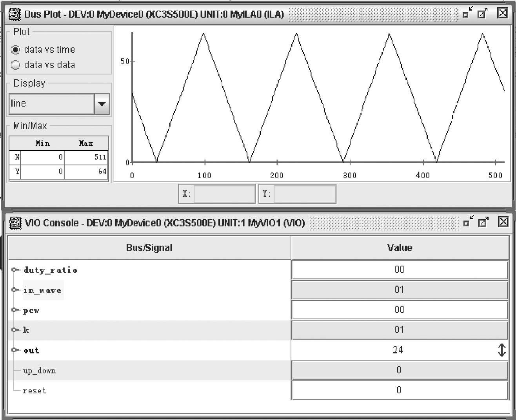516x420 pixels.
Task: Click the Value column header
Action: point(400,248)
